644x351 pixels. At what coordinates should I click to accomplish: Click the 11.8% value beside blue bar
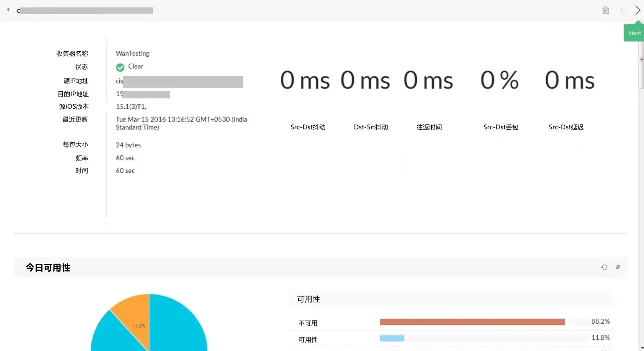(600, 338)
